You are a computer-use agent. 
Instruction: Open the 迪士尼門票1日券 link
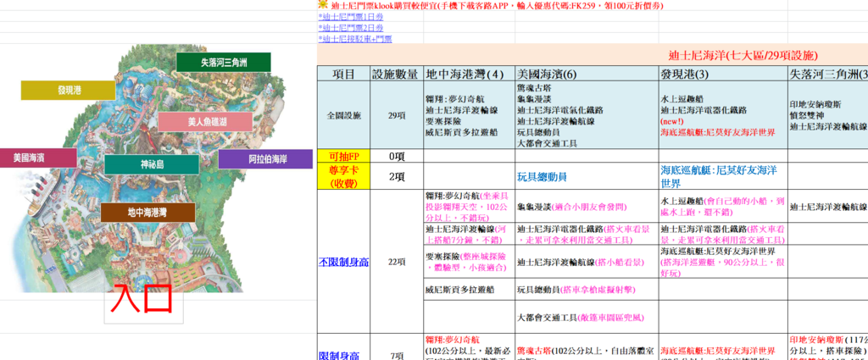[x=351, y=17]
